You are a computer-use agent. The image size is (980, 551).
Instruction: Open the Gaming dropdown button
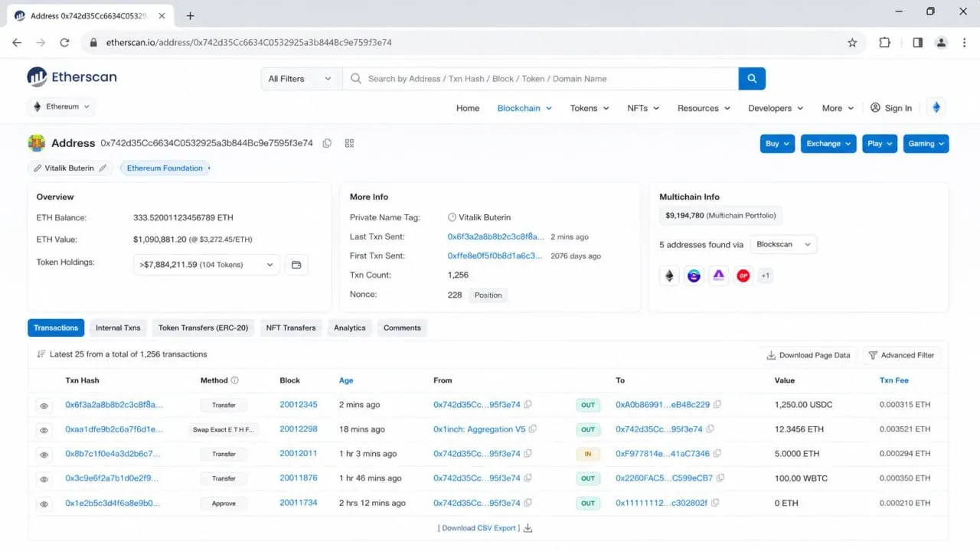point(926,144)
